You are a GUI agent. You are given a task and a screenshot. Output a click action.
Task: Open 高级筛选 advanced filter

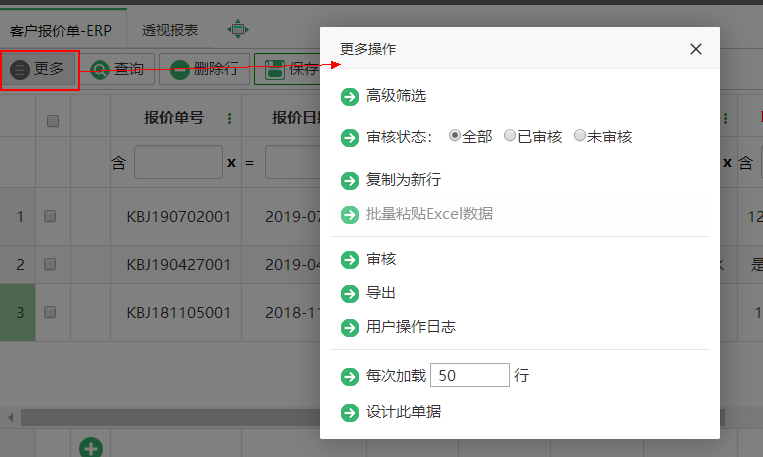(x=396, y=96)
